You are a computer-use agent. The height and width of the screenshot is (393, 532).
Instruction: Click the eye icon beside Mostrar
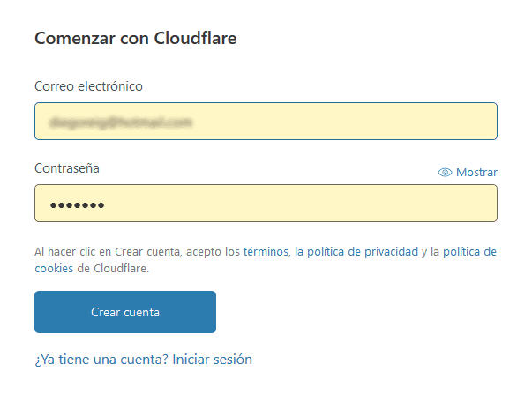pos(445,173)
